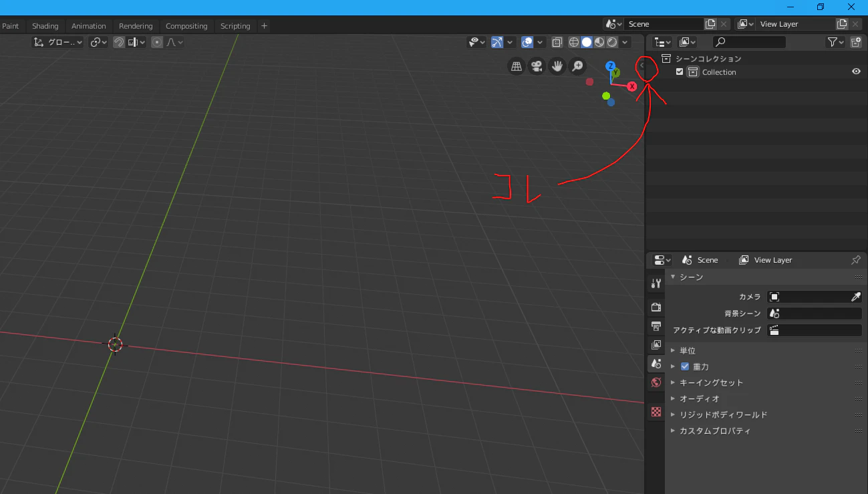The height and width of the screenshot is (494, 868).
Task: Disable the 重力 checkbox
Action: click(685, 366)
